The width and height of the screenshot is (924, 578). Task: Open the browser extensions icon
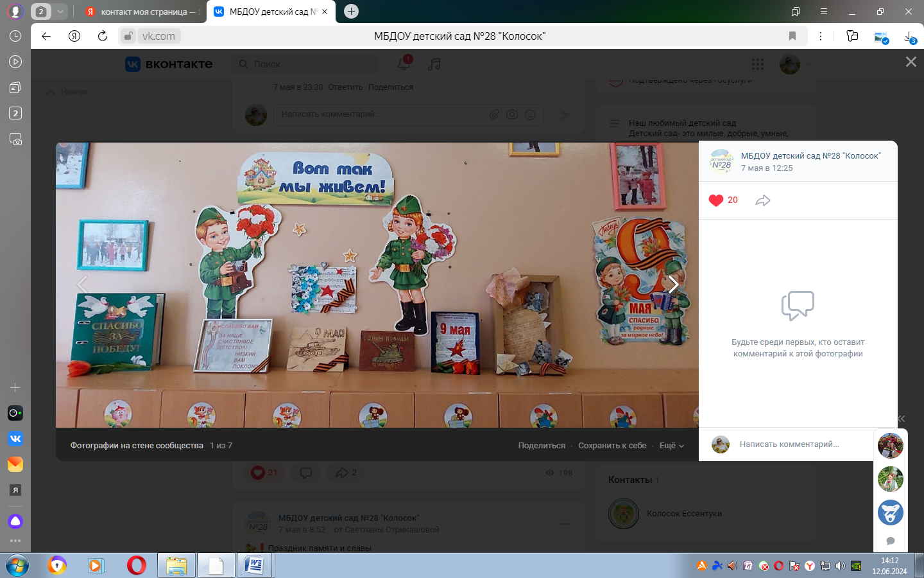(x=852, y=36)
